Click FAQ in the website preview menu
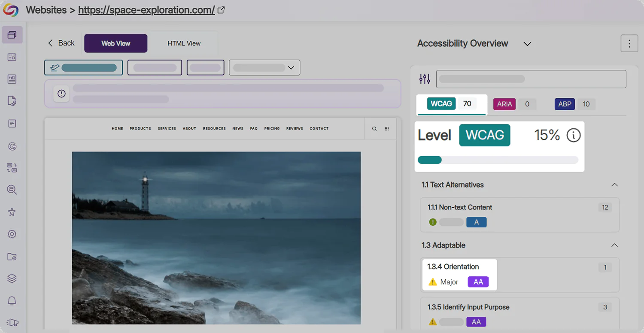This screenshot has height=333, width=644. (x=254, y=129)
